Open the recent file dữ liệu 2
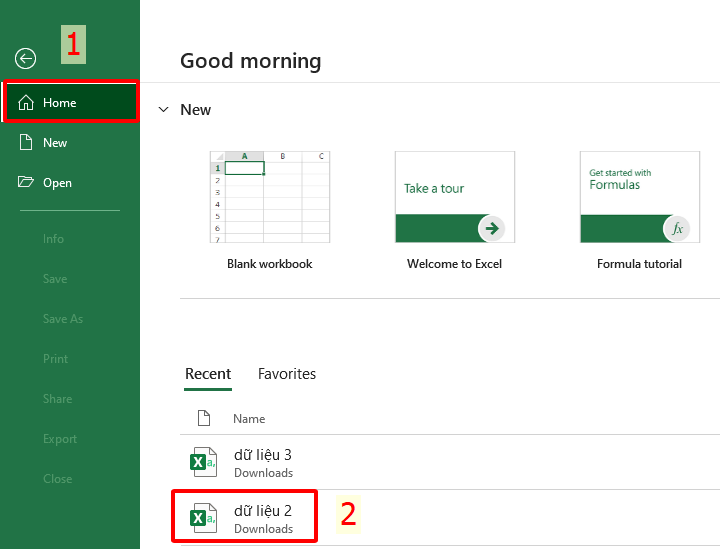This screenshot has height=549, width=720. click(450, 518)
